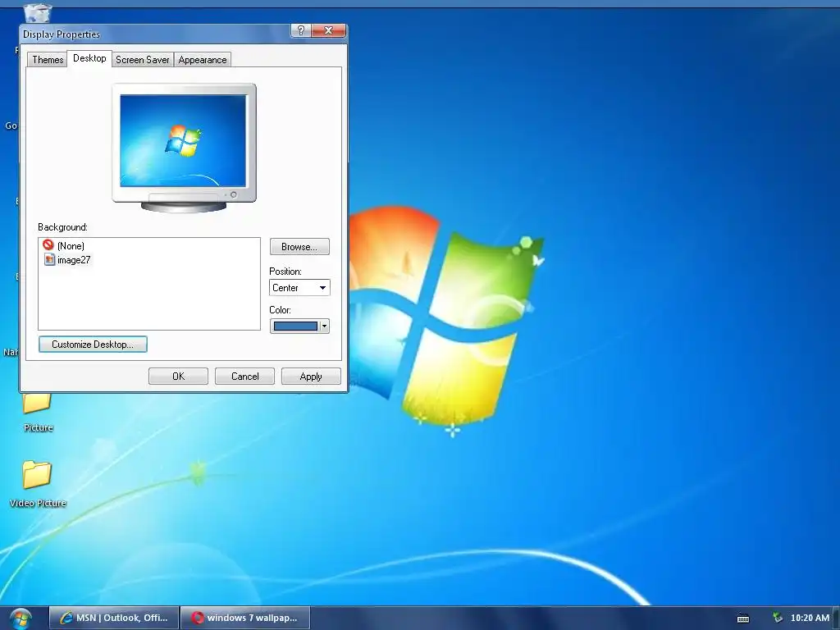
Task: Select the Picture folder icon on the desktop
Action: point(37,403)
